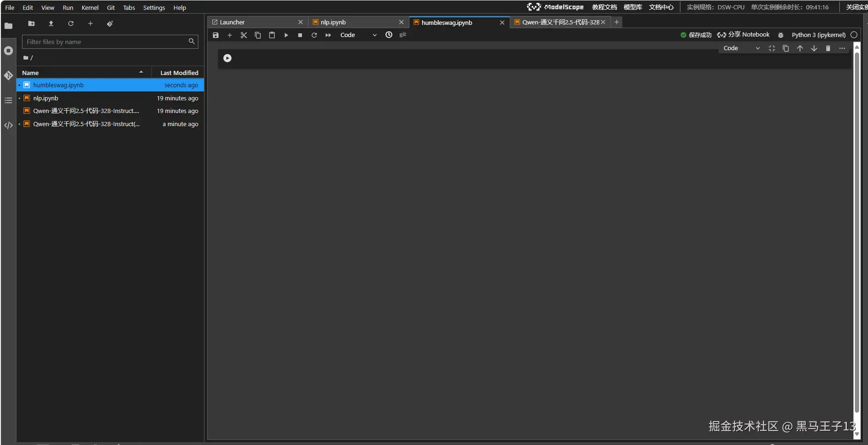The width and height of the screenshot is (868, 445).
Task: Open the View menu
Action: pos(48,8)
